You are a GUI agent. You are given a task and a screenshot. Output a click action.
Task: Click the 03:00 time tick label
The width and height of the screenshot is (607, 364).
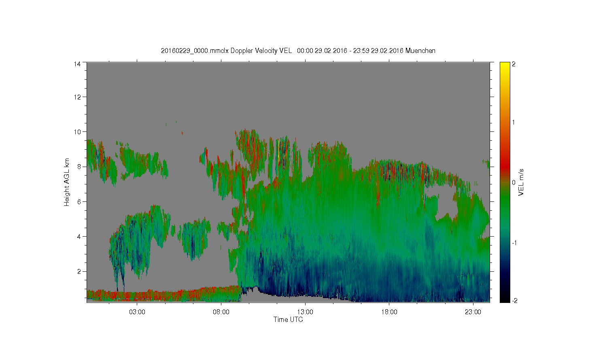tap(137, 312)
